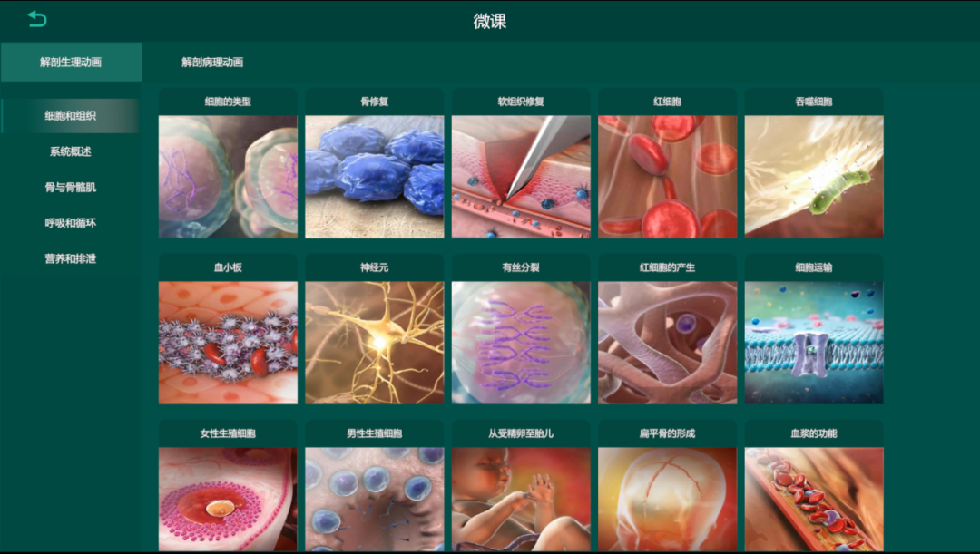Open 红细胞的产生 lesson card
Viewport: 980px width, 554px height.
tap(668, 342)
